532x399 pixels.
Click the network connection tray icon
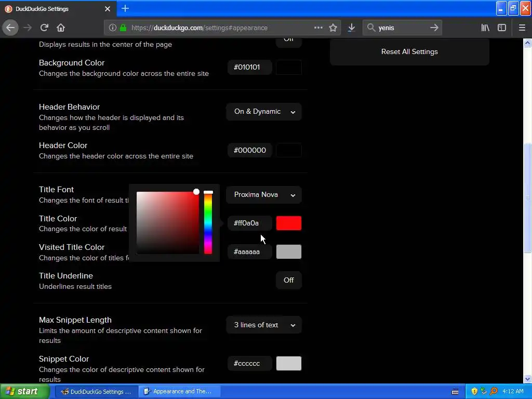pyautogui.click(x=484, y=392)
